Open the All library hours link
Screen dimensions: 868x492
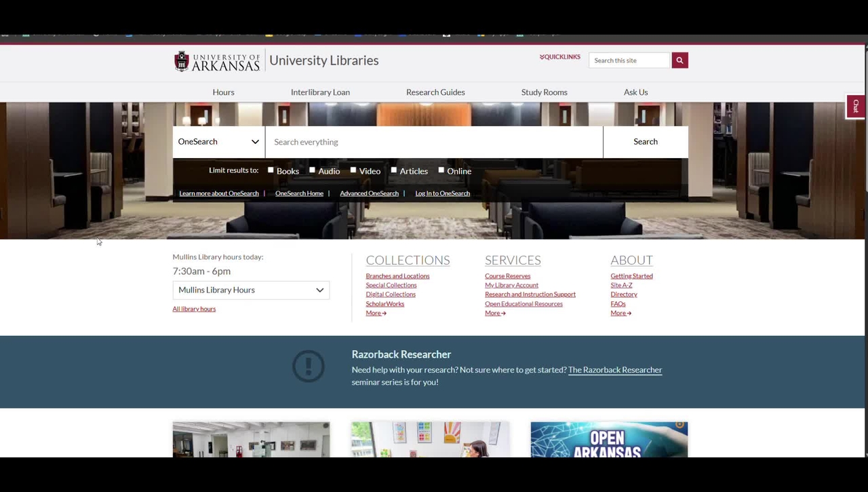point(194,309)
